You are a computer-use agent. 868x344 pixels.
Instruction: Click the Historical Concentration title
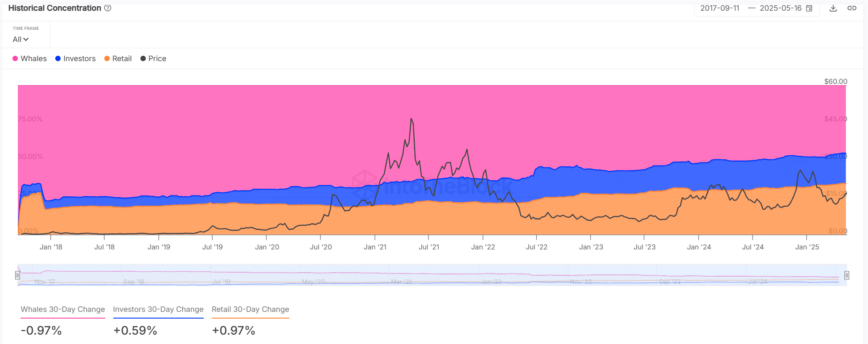pos(55,8)
